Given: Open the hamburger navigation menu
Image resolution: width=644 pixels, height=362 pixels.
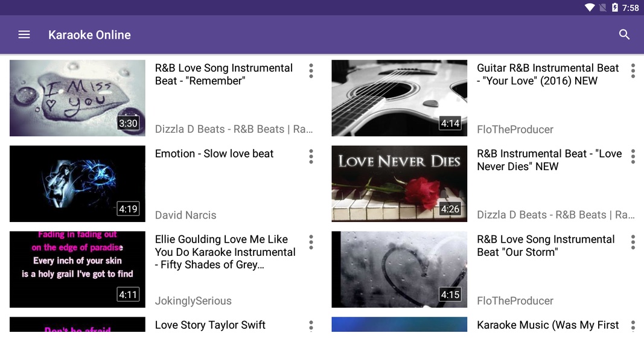Looking at the screenshot, I should point(24,34).
